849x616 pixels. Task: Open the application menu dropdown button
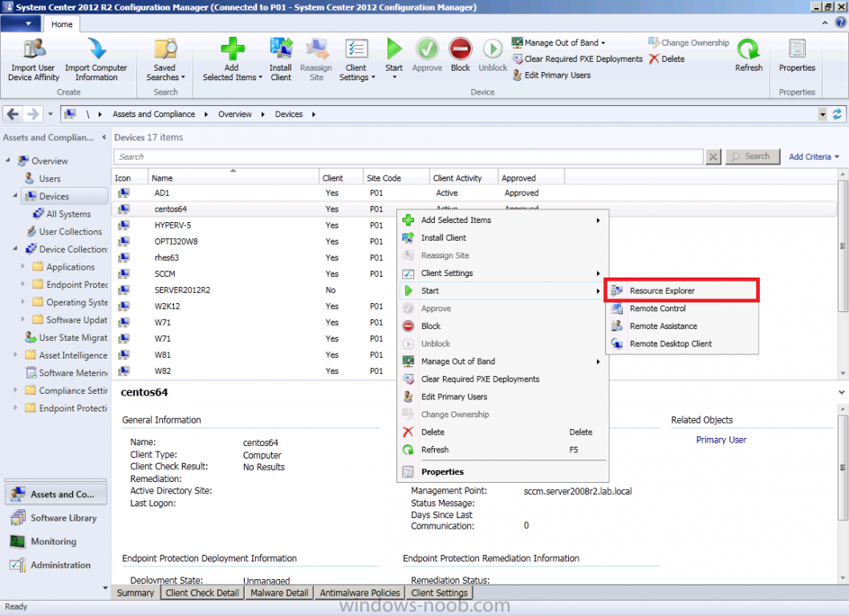[22, 24]
